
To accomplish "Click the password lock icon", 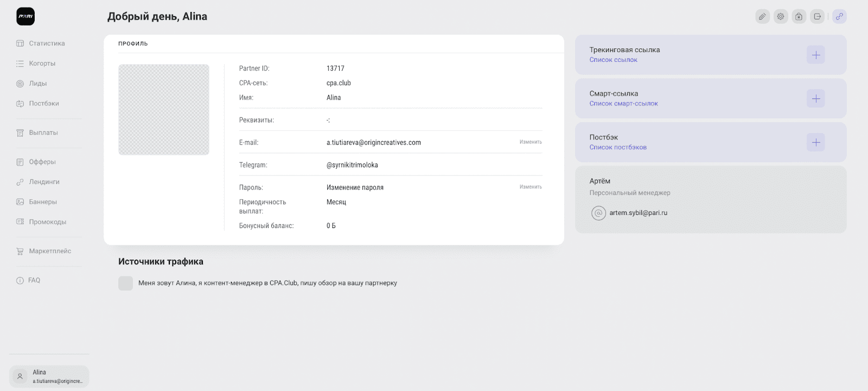I will point(799,16).
